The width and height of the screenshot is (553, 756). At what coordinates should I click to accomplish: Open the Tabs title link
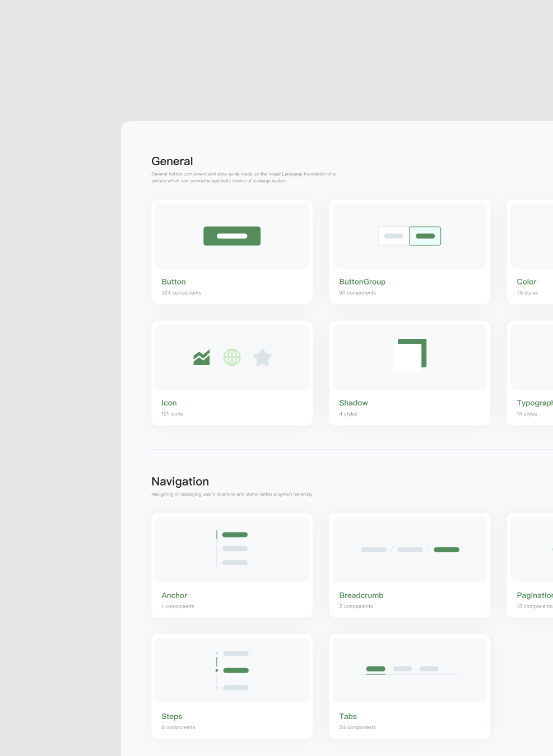point(348,716)
